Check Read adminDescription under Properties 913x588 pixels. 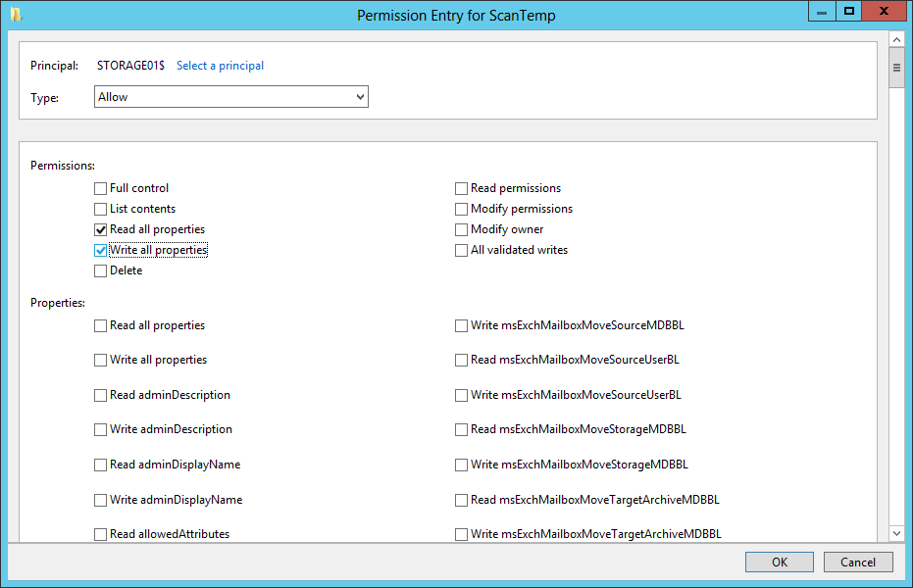click(100, 394)
